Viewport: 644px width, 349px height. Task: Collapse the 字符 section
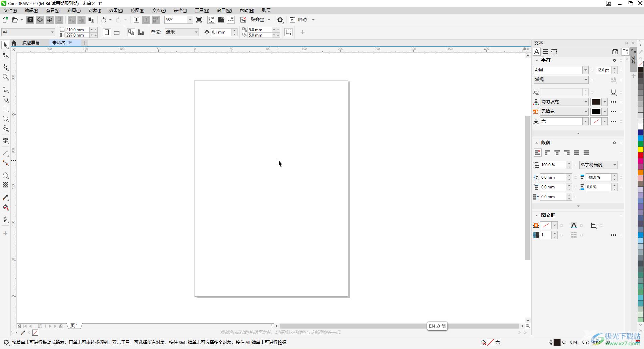(x=537, y=60)
